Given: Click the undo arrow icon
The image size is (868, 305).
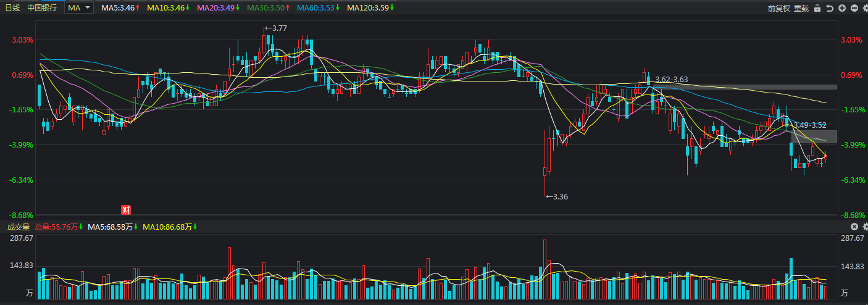Looking at the screenshot, I should pos(830,8).
